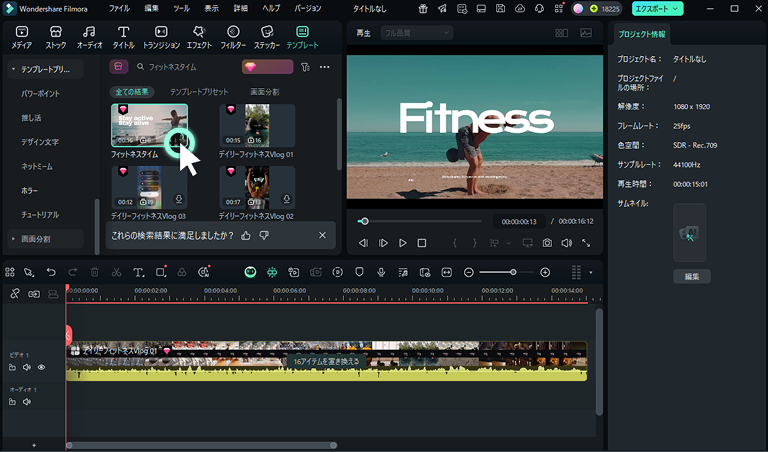The image size is (768, 452).
Task: Select the Daily Fitness Vlog 02 template thumbnail
Action: point(257,188)
